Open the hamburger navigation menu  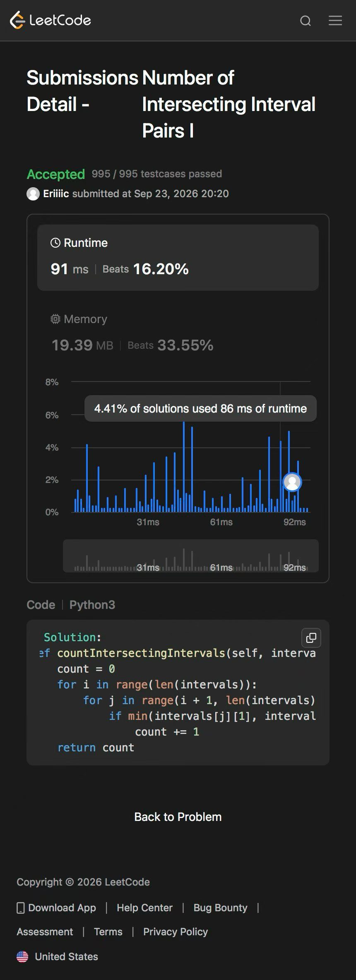coord(335,20)
